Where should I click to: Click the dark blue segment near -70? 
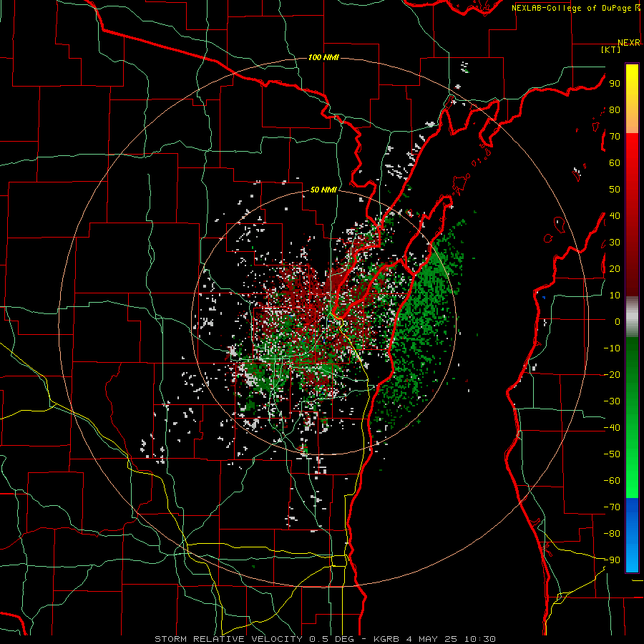[x=632, y=509]
